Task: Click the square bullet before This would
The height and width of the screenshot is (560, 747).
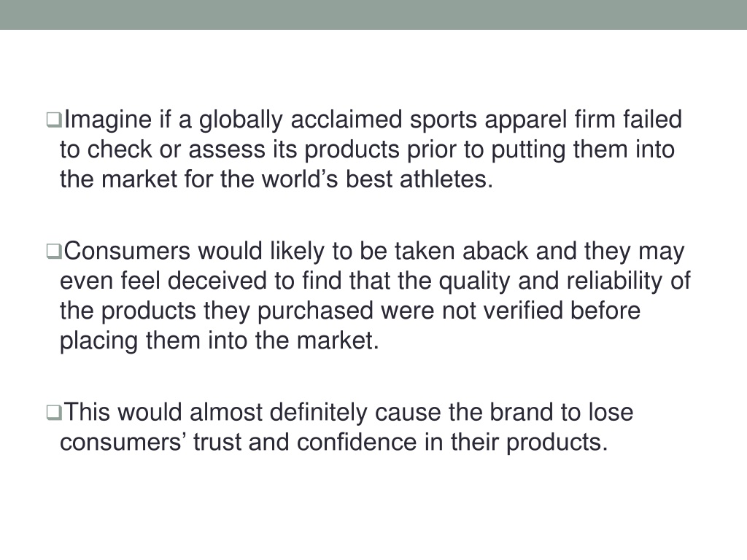Action: pos(54,413)
